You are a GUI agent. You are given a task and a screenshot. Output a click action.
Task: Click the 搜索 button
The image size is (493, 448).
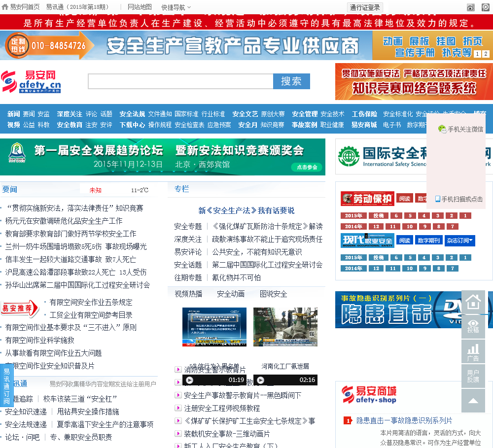point(291,81)
